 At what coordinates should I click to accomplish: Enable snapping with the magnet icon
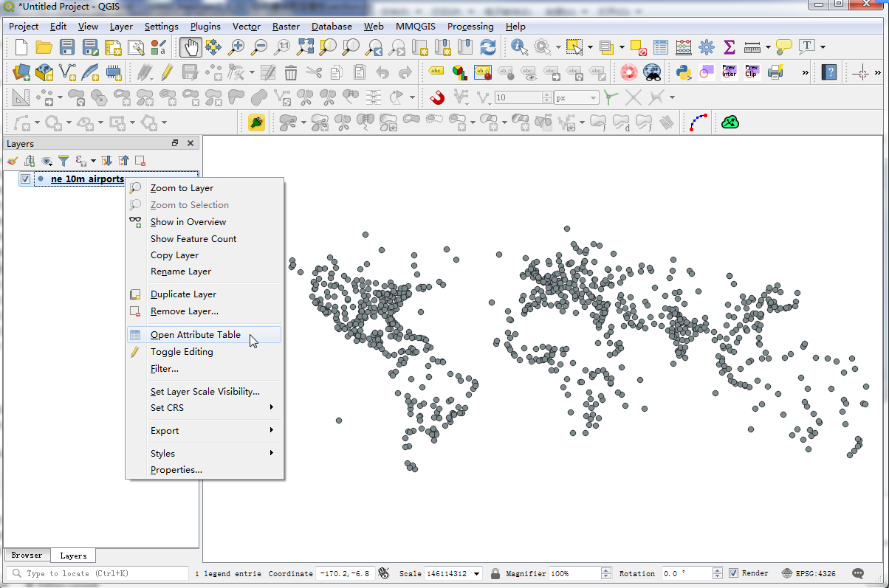[x=437, y=97]
